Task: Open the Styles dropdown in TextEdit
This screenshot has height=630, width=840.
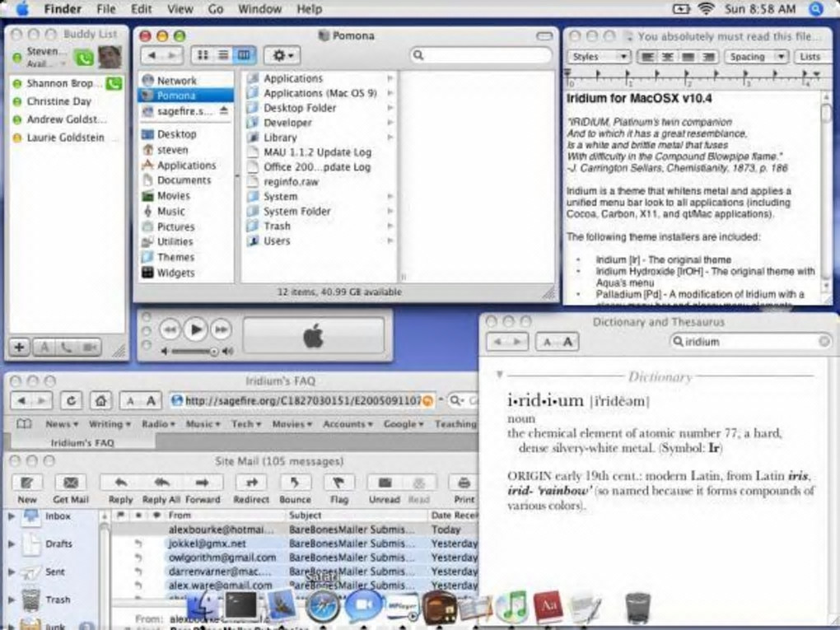Action: (x=599, y=57)
